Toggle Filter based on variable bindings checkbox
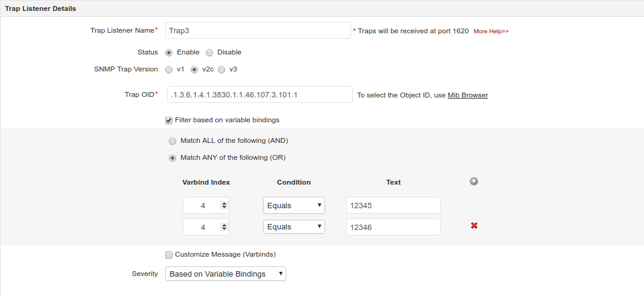The width and height of the screenshot is (644, 296). (169, 120)
